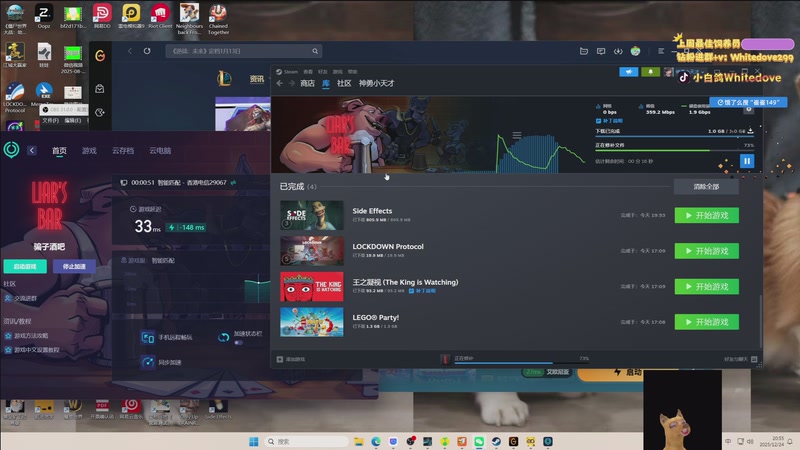Open 云电脑 tab in accelerator

(160, 151)
